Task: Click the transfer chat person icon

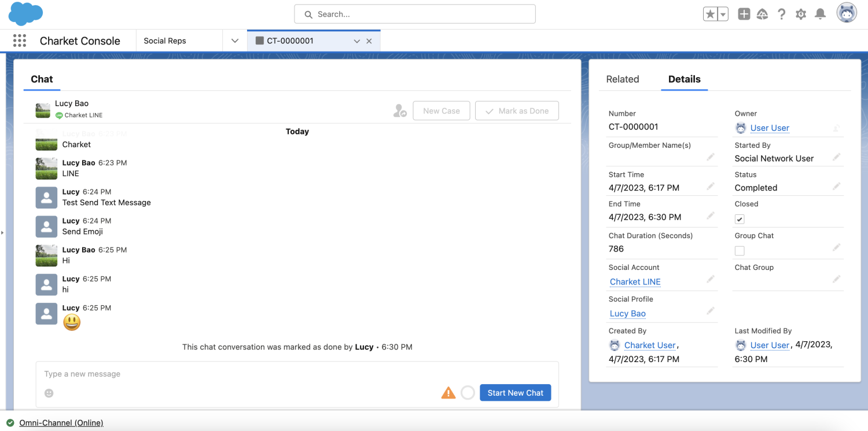Action: 400,111
